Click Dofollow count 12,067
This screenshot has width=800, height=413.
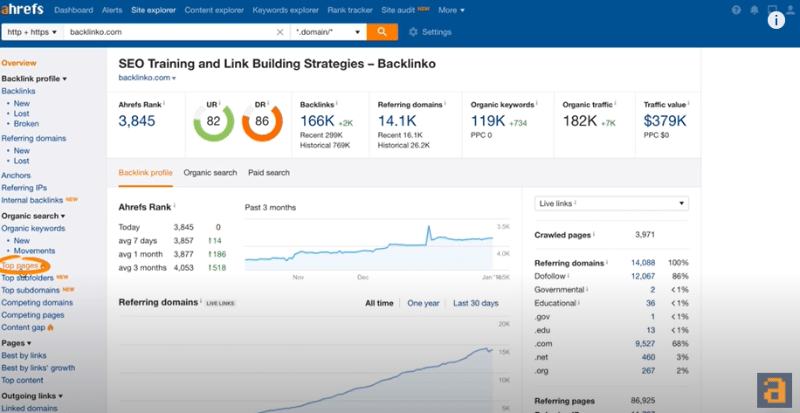(643, 276)
